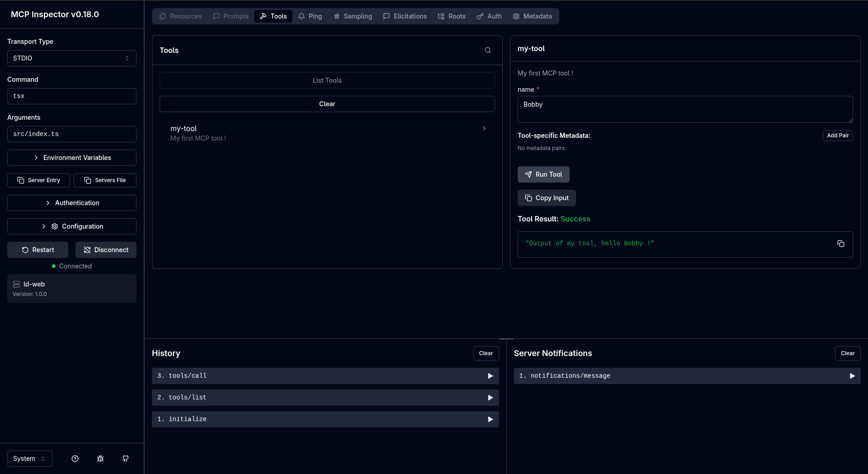The height and width of the screenshot is (474, 868).
Task: Open the Transport Type dropdown
Action: click(x=71, y=58)
